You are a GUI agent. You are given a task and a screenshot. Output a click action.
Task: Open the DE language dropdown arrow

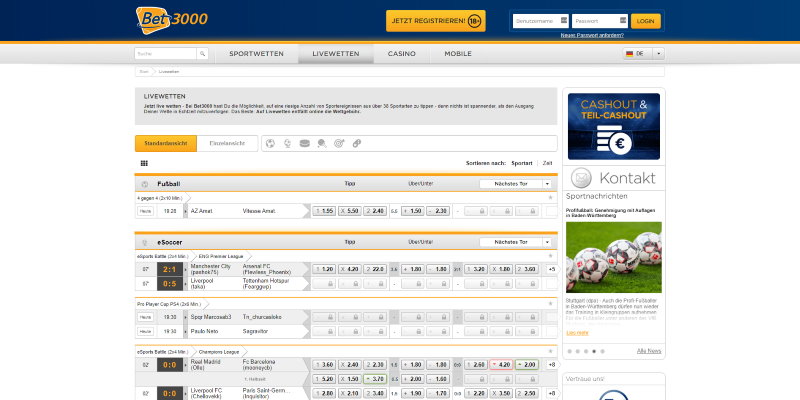[659, 54]
